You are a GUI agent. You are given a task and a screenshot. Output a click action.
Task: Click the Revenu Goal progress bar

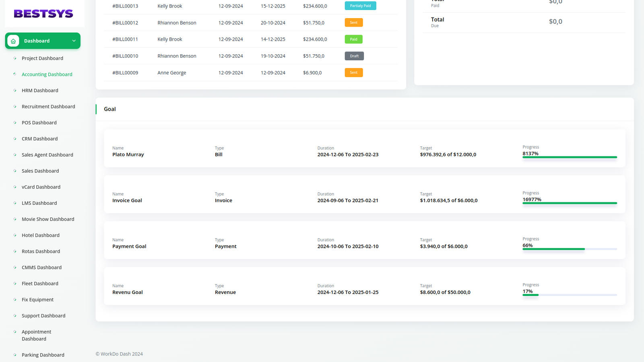570,295
